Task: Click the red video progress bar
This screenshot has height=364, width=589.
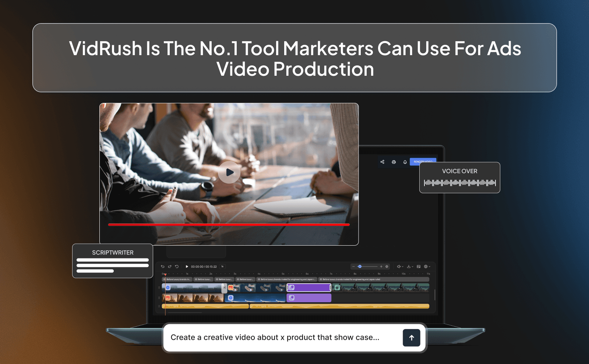Action: 229,225
